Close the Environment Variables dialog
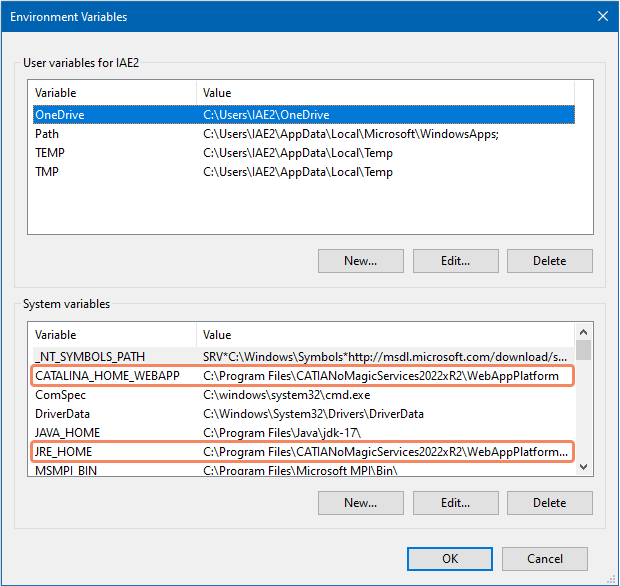The width and height of the screenshot is (620, 586). [601, 16]
